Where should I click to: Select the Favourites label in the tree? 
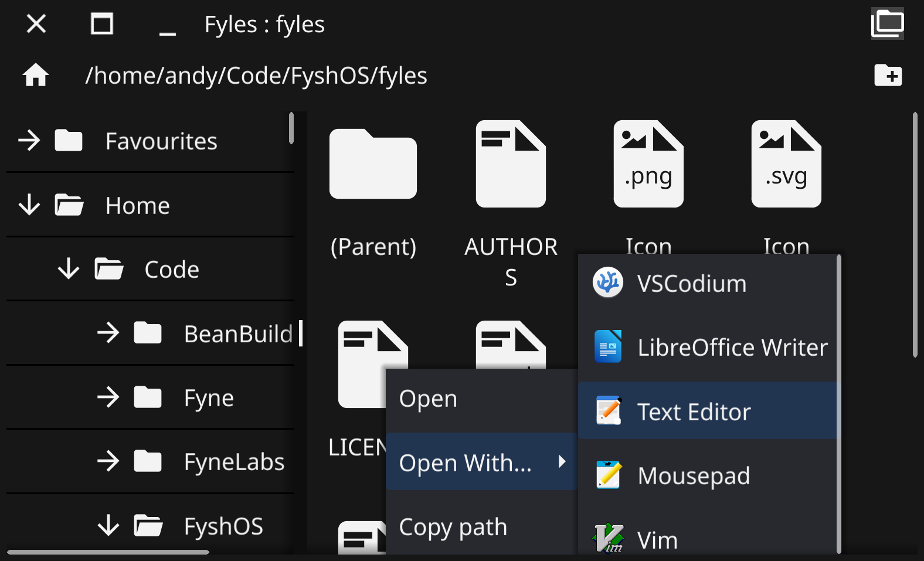161,141
